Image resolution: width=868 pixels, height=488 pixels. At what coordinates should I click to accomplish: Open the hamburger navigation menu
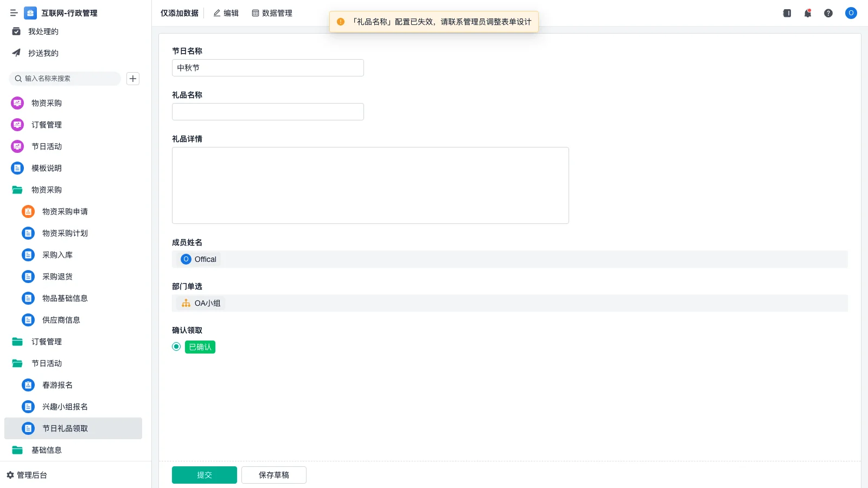pyautogui.click(x=14, y=13)
